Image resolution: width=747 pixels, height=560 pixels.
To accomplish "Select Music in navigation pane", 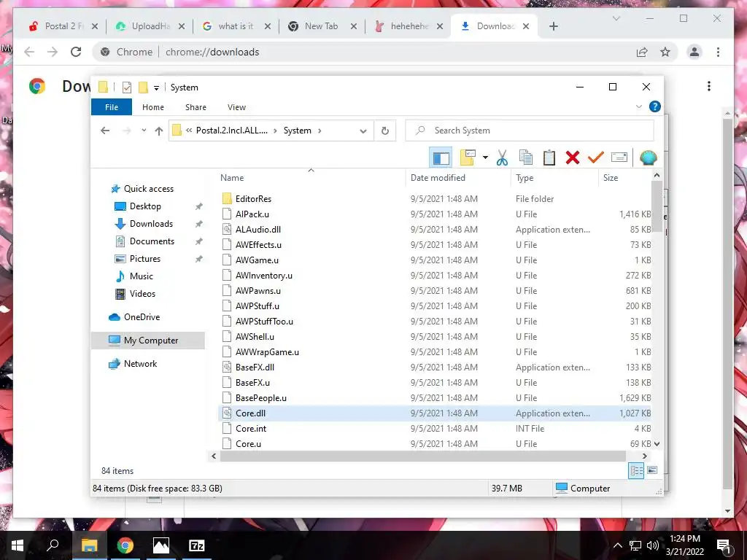I will click(x=141, y=276).
